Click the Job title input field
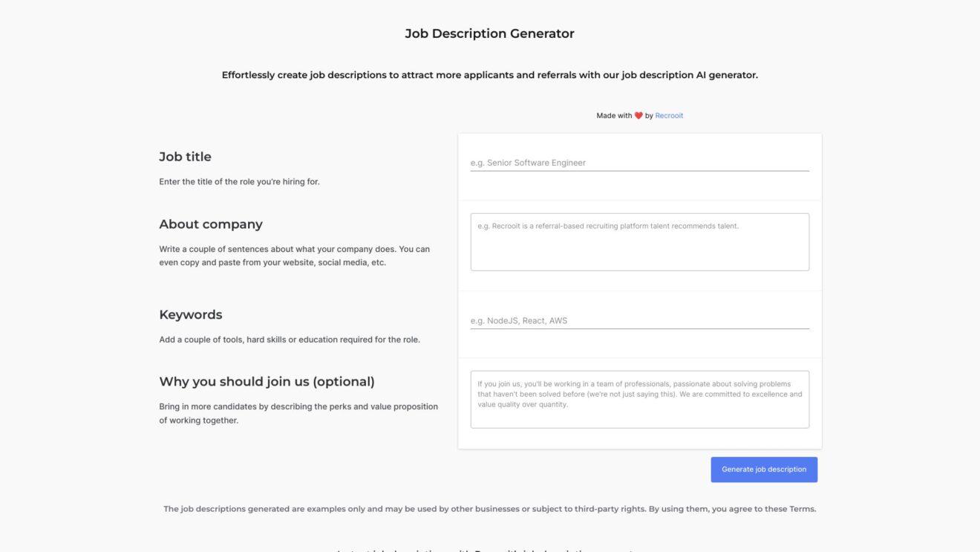 coord(638,163)
